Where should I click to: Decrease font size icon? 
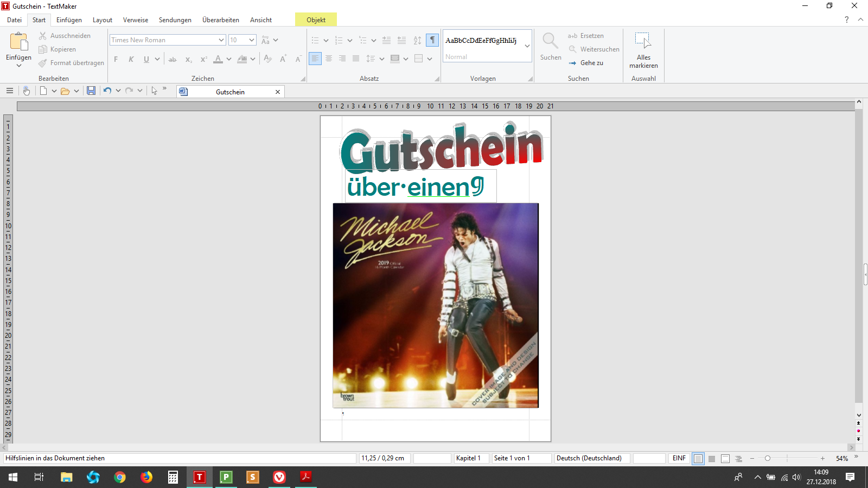(x=298, y=59)
